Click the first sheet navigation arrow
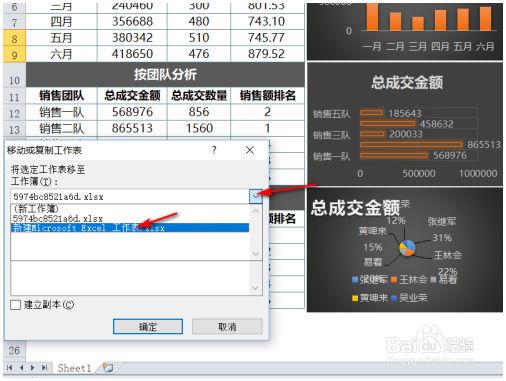Screen dimensions: 506x381 pos(9,368)
